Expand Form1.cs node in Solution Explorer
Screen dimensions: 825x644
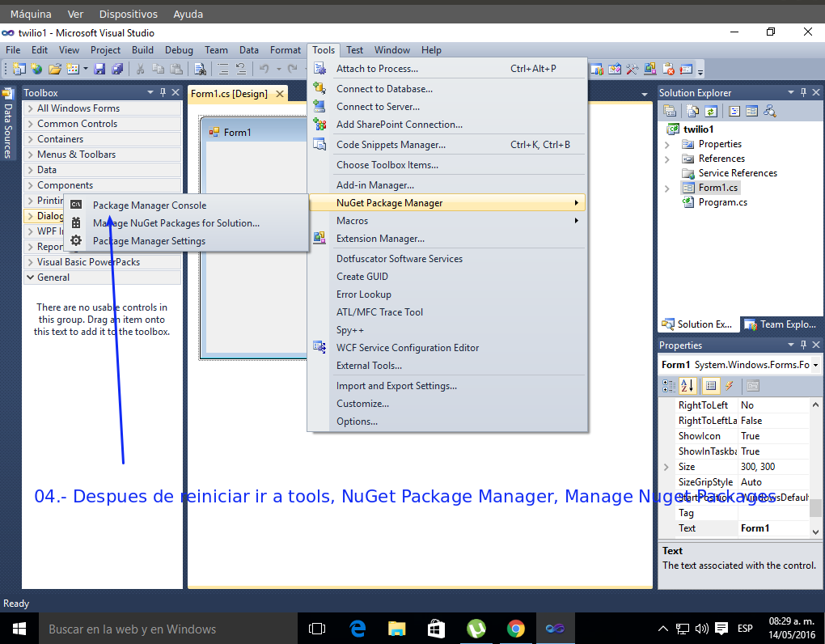coord(667,188)
